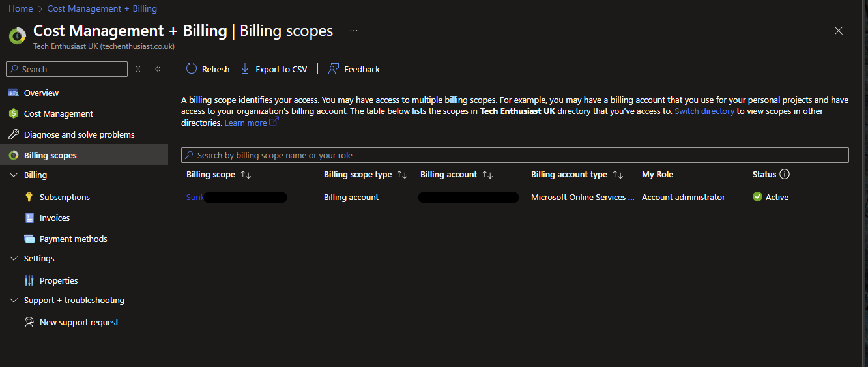Click the My Role column header

(658, 175)
